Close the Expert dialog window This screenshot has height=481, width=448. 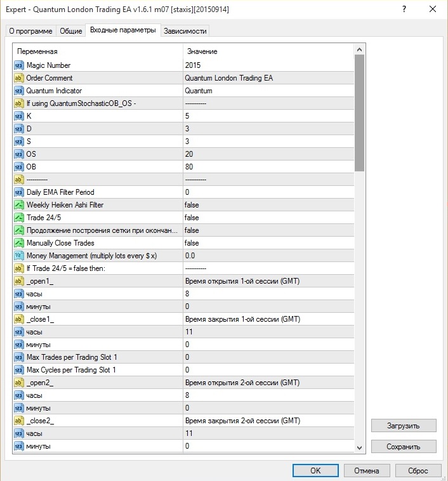[433, 10]
